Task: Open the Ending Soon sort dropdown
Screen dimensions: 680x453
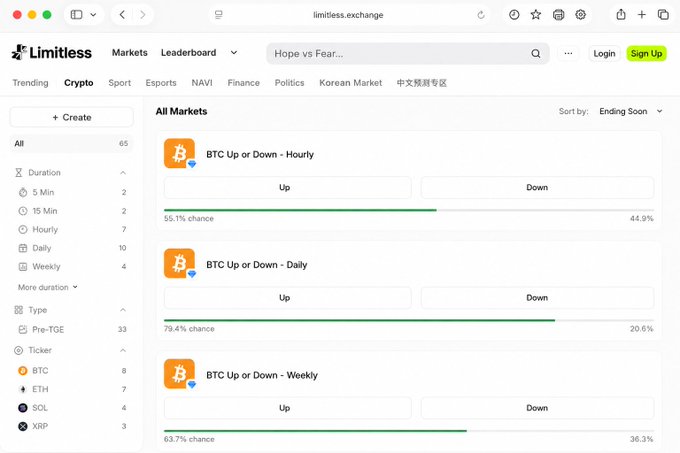Action: [x=631, y=111]
